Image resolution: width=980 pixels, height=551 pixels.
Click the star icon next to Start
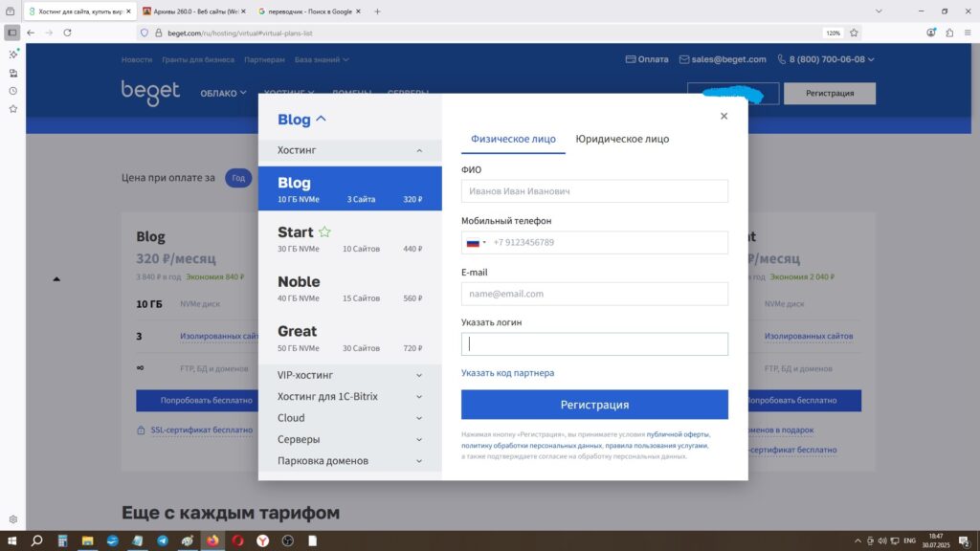pos(324,231)
